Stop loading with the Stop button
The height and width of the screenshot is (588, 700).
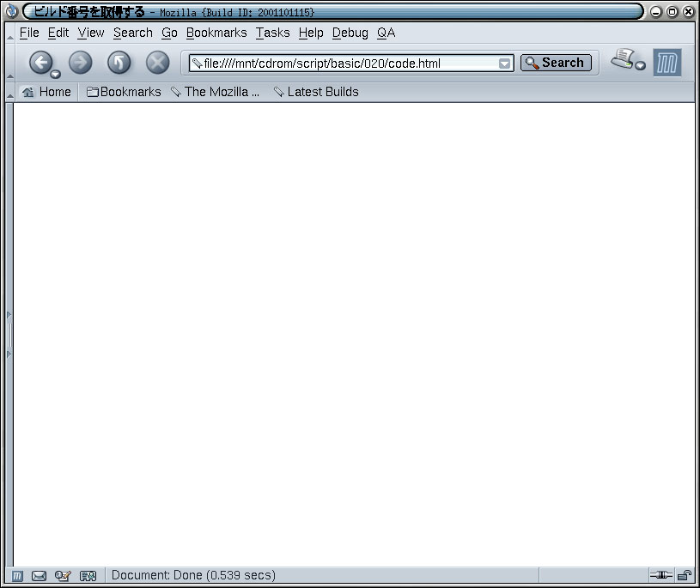[157, 62]
